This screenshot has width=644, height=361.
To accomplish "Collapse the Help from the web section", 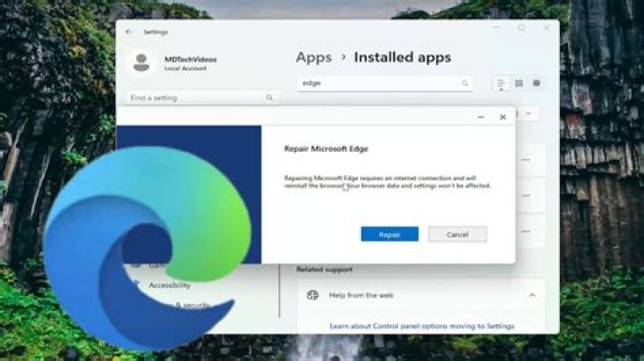I will click(532, 295).
